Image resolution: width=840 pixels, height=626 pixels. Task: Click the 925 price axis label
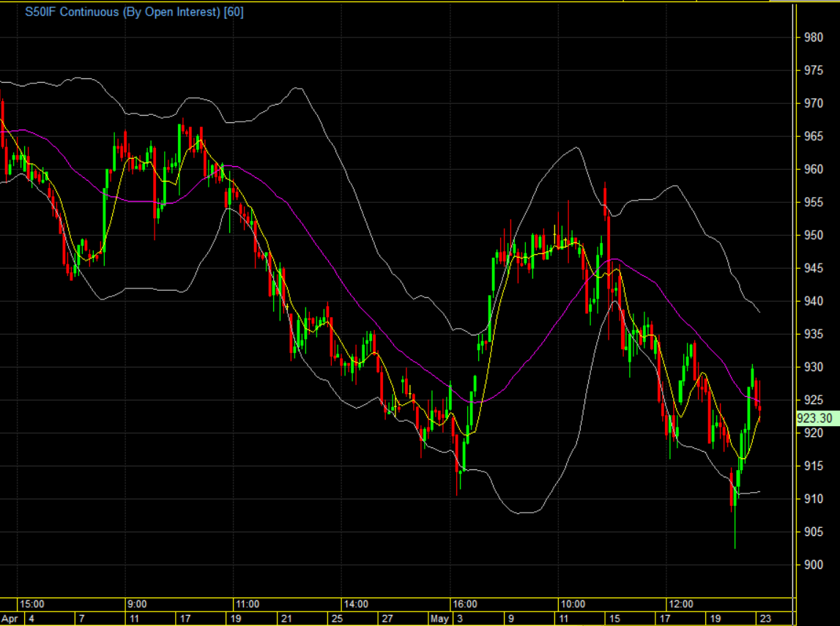point(813,400)
